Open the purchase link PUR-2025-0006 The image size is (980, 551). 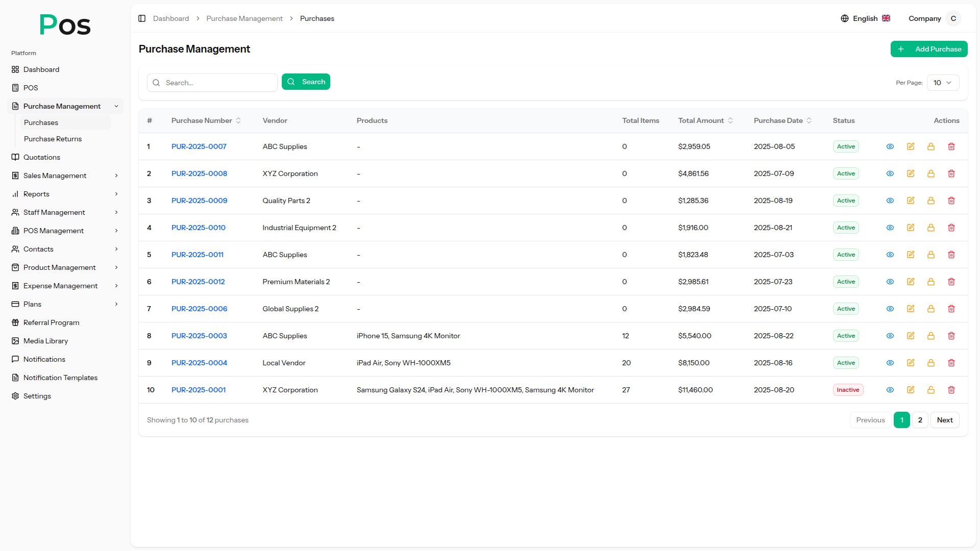pyautogui.click(x=199, y=309)
